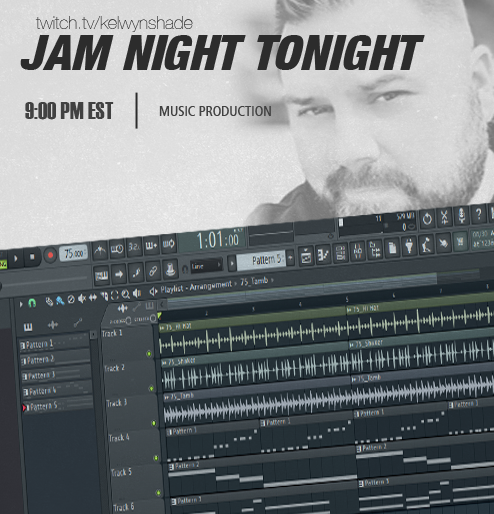Viewport: 494px width, 514px height.
Task: Click the chain link icon in toolbar
Action: (153, 271)
